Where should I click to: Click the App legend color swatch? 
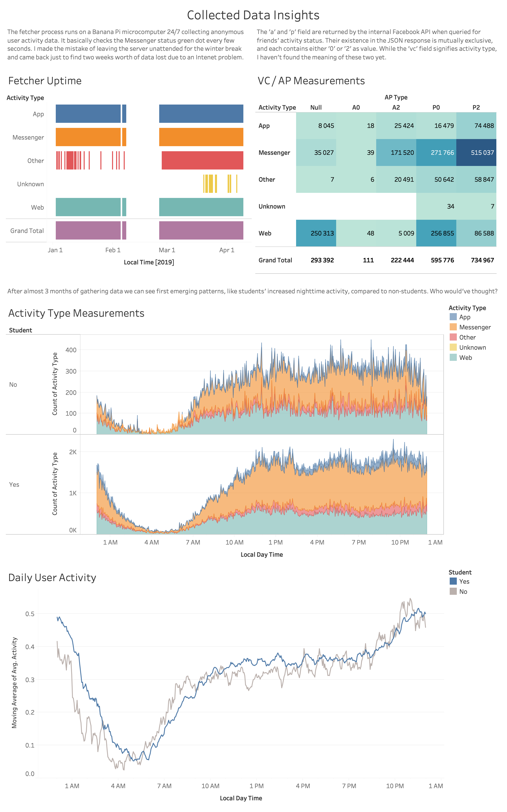[453, 317]
